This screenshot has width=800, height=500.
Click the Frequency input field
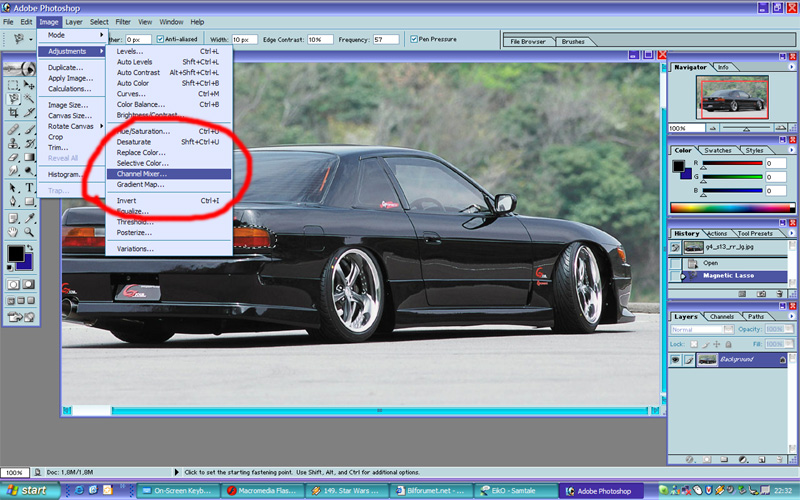[385, 39]
